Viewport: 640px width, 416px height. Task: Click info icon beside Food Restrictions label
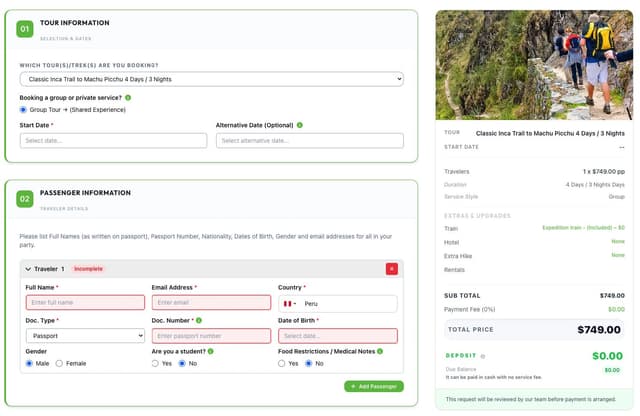pos(380,351)
